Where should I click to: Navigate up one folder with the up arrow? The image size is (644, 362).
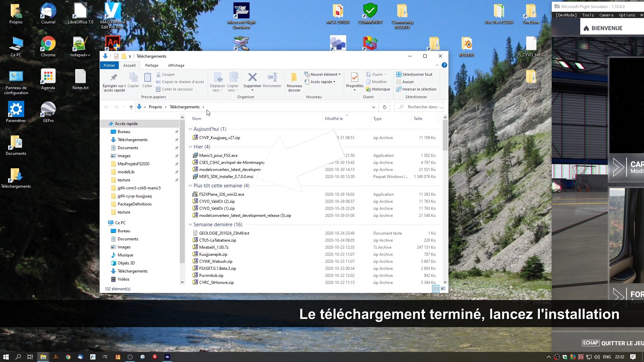131,107
